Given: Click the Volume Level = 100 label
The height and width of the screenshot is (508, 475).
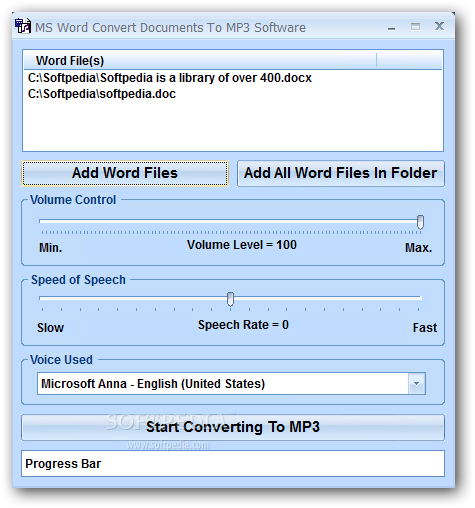Looking at the screenshot, I should pos(242,245).
